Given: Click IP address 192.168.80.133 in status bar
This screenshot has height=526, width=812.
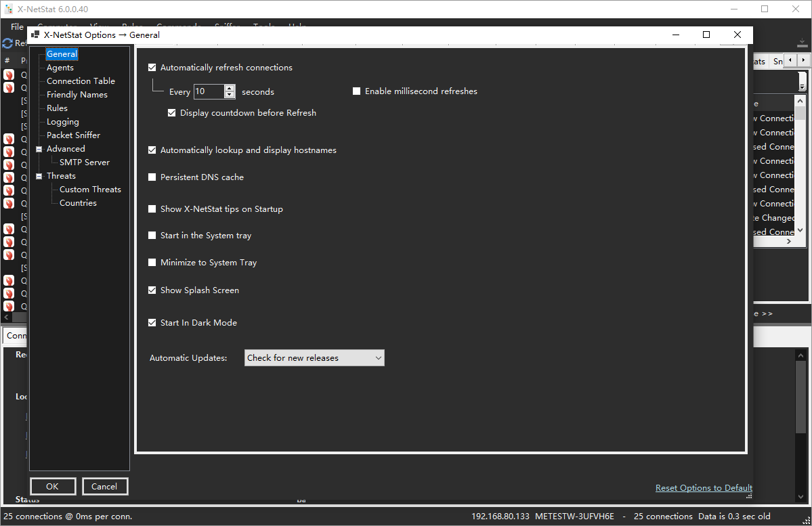Looking at the screenshot, I should point(500,516).
